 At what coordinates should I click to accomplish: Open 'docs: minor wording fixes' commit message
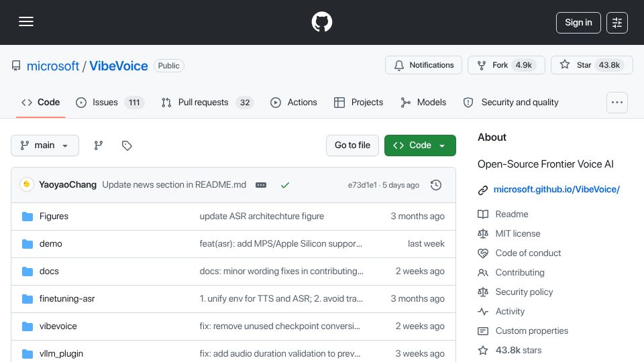click(281, 271)
